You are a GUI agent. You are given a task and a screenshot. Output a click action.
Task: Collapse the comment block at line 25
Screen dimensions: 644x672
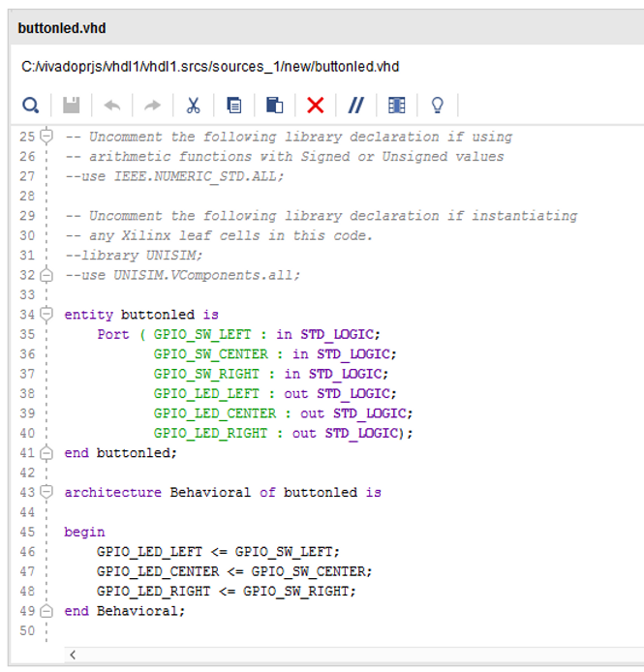46,137
